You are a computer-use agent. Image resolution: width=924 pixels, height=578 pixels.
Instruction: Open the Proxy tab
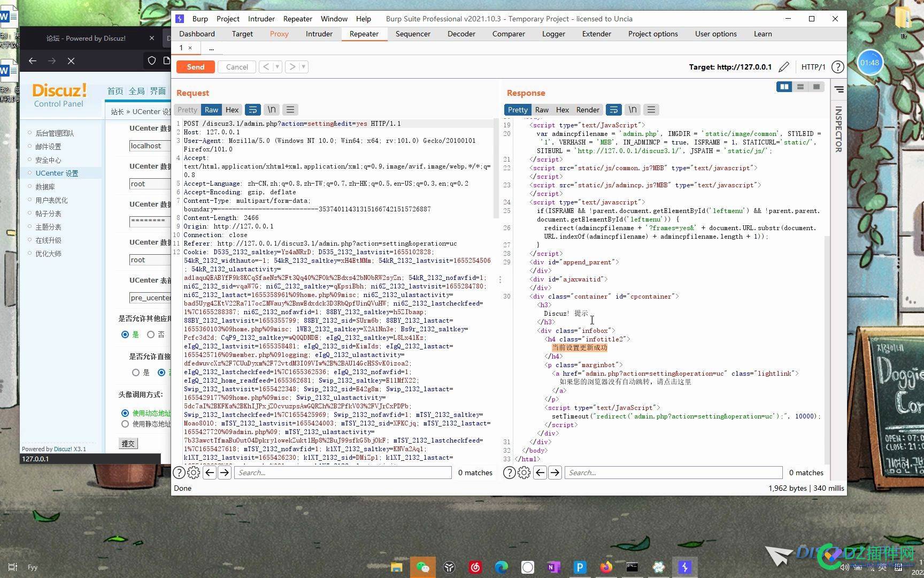point(279,34)
